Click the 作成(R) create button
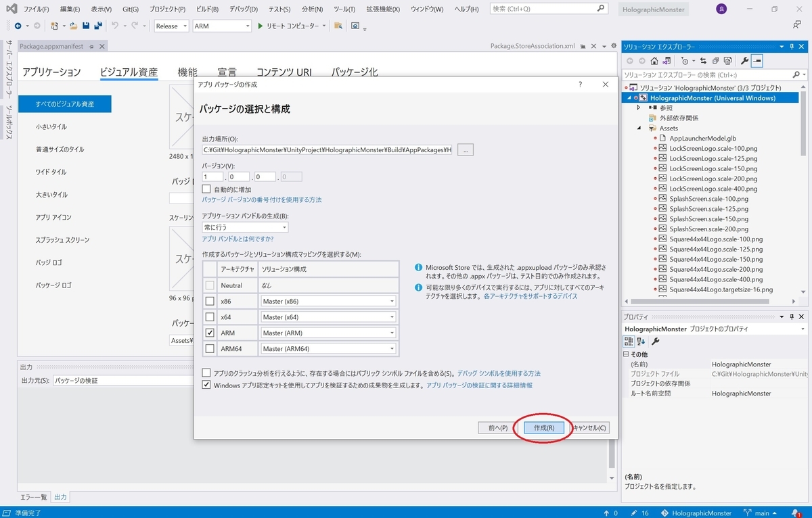Viewport: 812px width, 518px height. coord(544,428)
